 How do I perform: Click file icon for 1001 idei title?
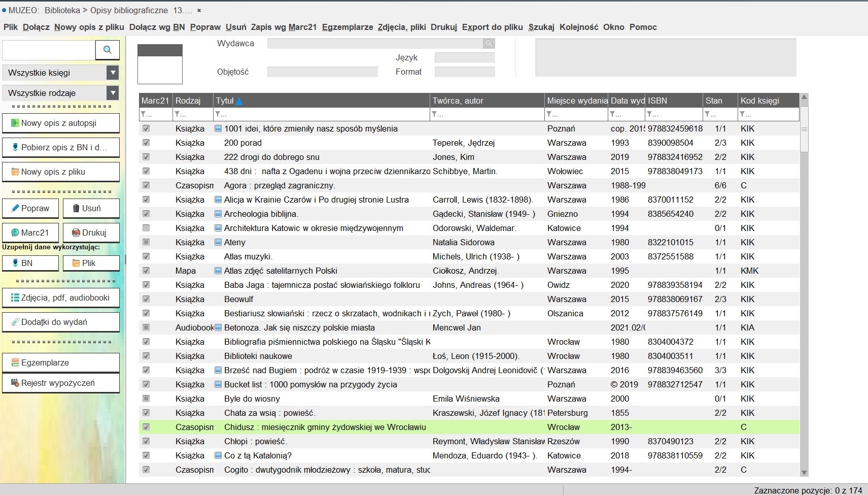pos(218,129)
